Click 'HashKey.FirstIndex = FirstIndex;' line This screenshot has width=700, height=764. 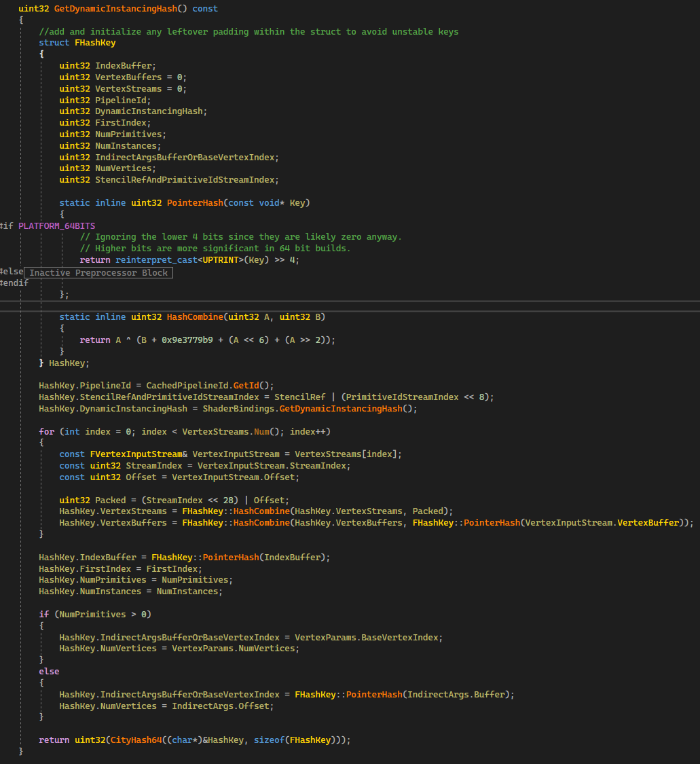(120, 570)
